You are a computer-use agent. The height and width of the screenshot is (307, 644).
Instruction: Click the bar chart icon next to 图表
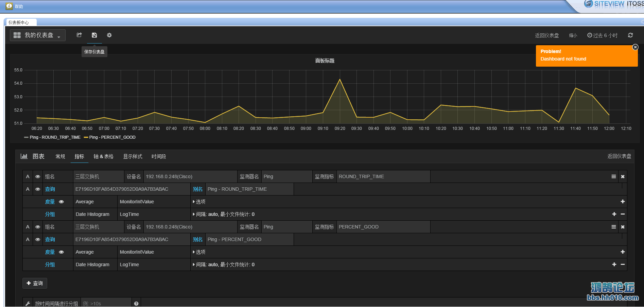[x=24, y=156]
